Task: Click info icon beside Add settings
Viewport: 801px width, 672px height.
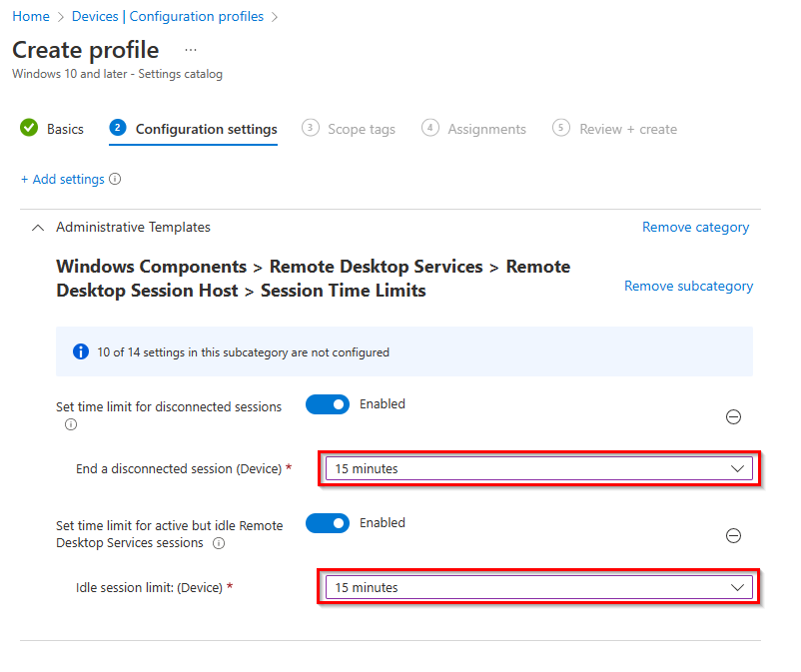Action: coord(115,180)
